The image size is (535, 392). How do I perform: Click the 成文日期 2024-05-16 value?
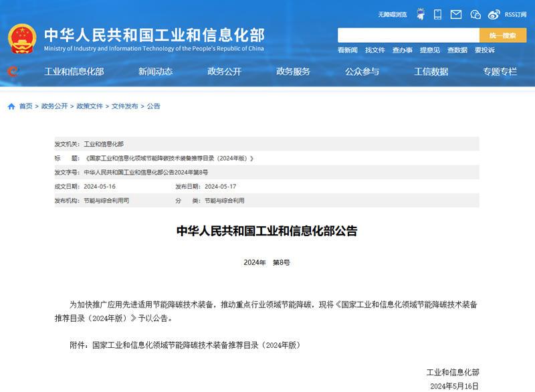100,187
